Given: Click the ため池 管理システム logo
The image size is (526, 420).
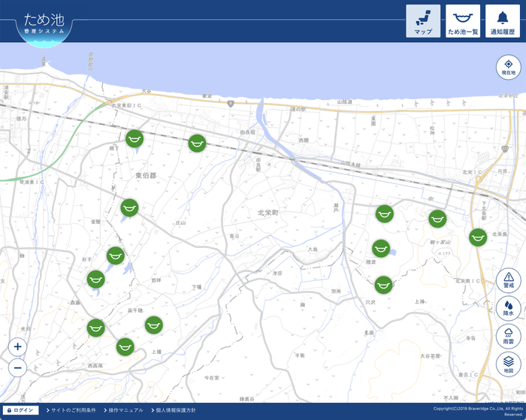Looking at the screenshot, I should pyautogui.click(x=44, y=24).
